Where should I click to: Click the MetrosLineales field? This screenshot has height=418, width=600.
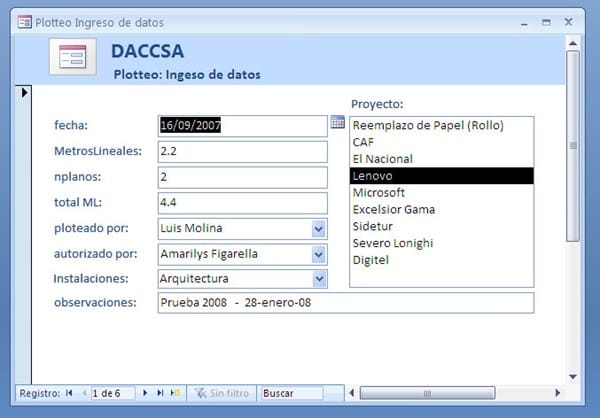pos(243,152)
